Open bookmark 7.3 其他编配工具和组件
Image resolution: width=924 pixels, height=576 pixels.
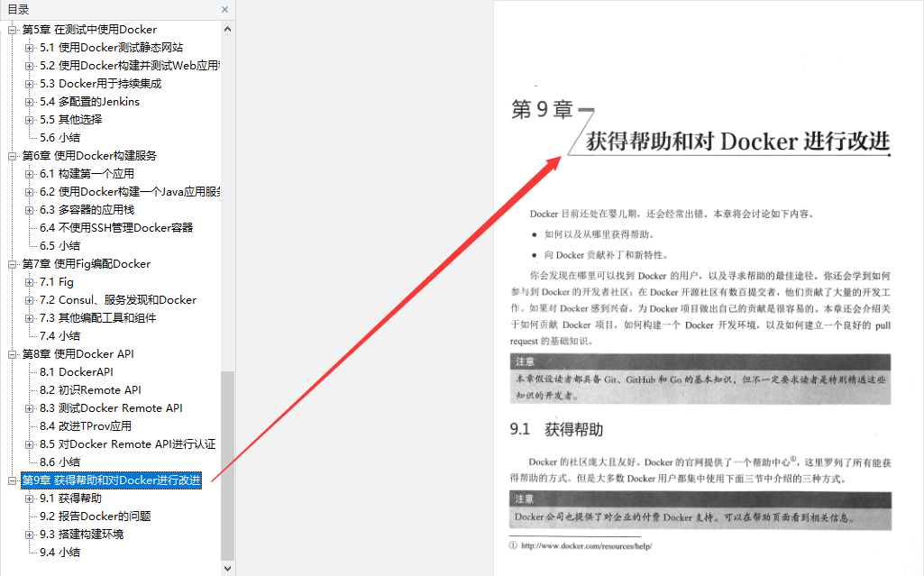pyautogui.click(x=98, y=318)
